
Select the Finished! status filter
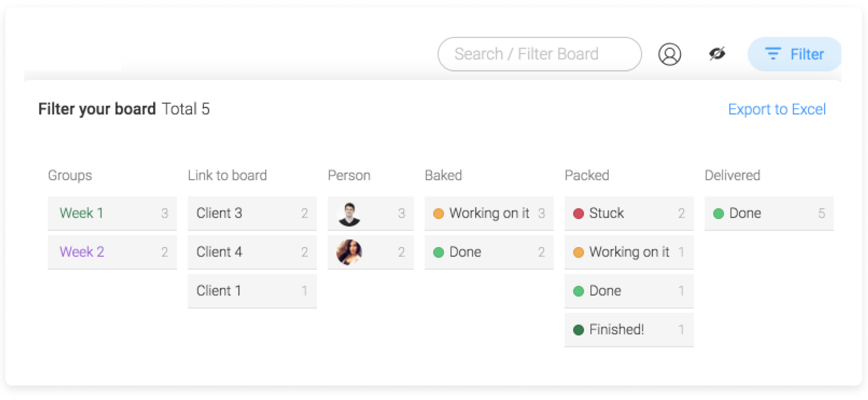click(x=629, y=330)
